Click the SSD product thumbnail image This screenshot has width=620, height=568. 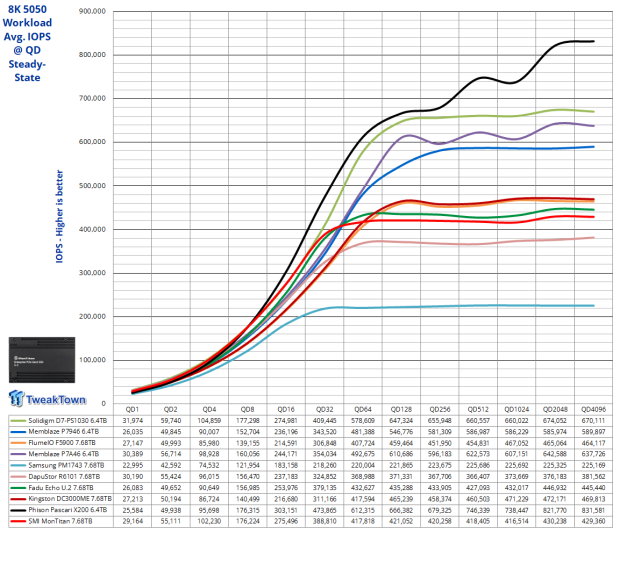click(x=42, y=360)
